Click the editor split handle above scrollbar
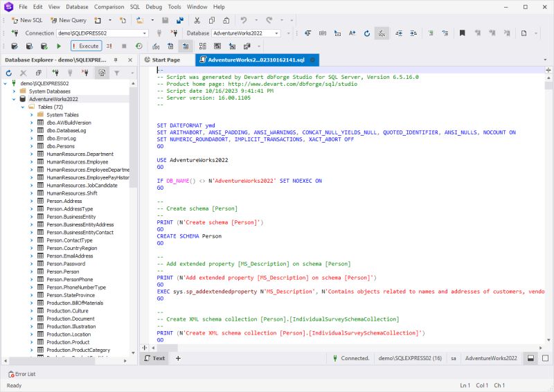The width and height of the screenshot is (554, 392). (548, 70)
